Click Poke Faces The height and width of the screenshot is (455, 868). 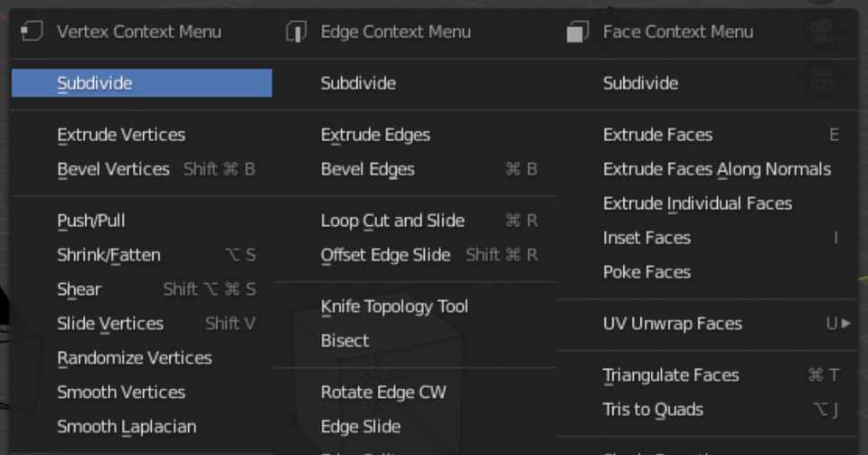click(646, 272)
